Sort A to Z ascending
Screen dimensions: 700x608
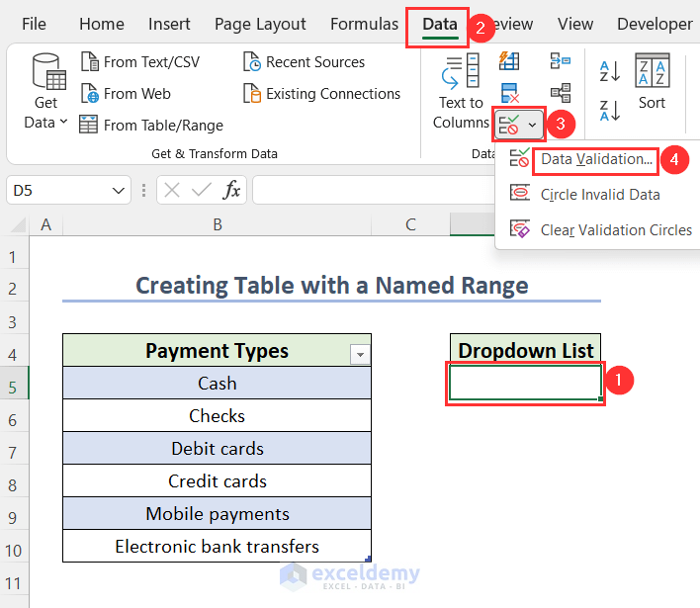[x=610, y=71]
